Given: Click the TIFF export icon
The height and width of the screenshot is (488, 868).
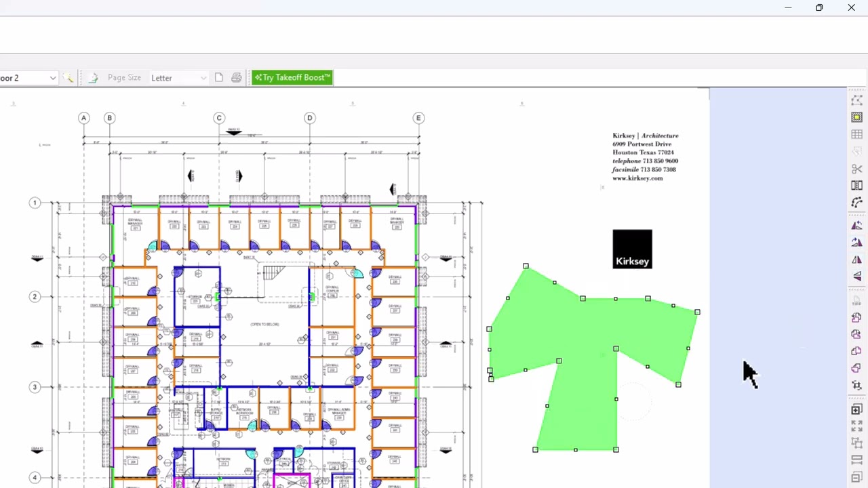Looking at the screenshot, I should pos(857,300).
